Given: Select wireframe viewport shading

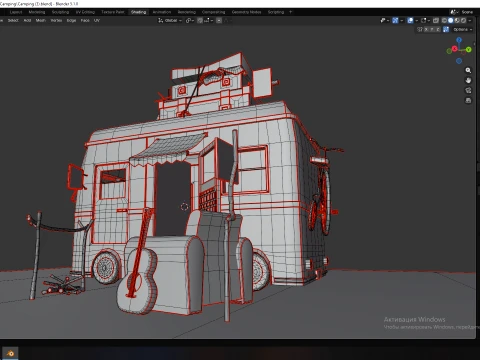Looking at the screenshot, I should 444,20.
